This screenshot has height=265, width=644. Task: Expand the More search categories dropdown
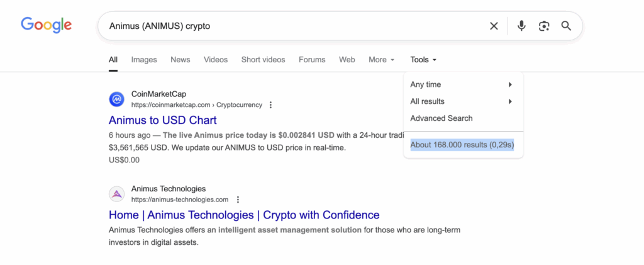click(x=381, y=60)
